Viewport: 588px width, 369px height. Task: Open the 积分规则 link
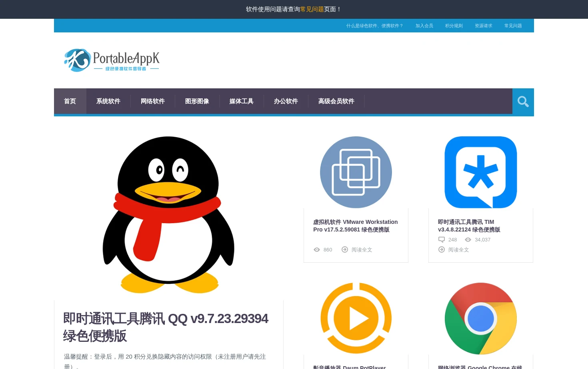click(x=454, y=26)
